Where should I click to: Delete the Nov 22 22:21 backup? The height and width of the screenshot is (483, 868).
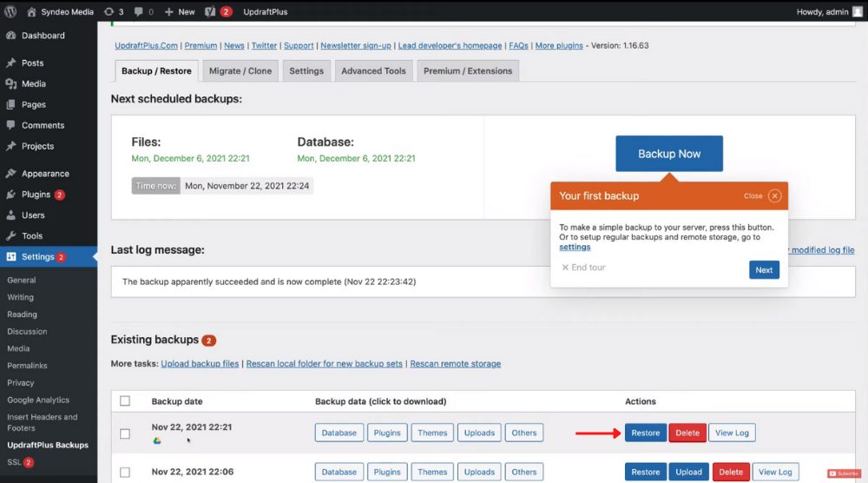pos(687,433)
